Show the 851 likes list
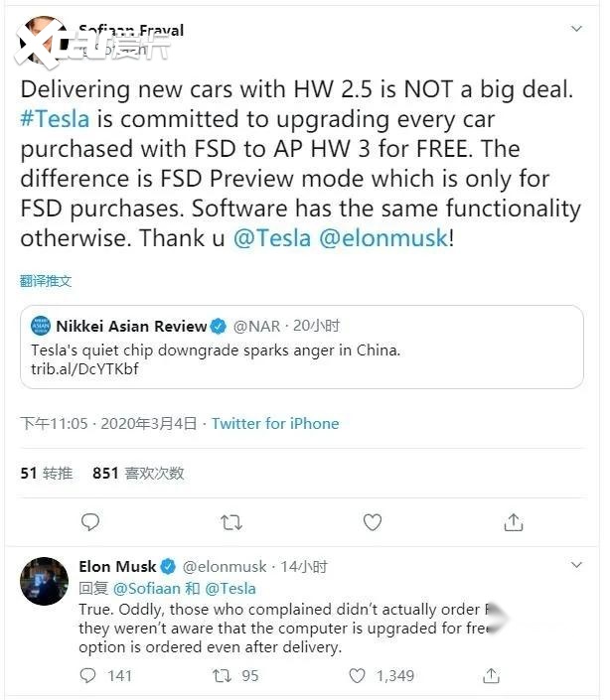Image resolution: width=610 pixels, height=700 pixels. click(138, 474)
